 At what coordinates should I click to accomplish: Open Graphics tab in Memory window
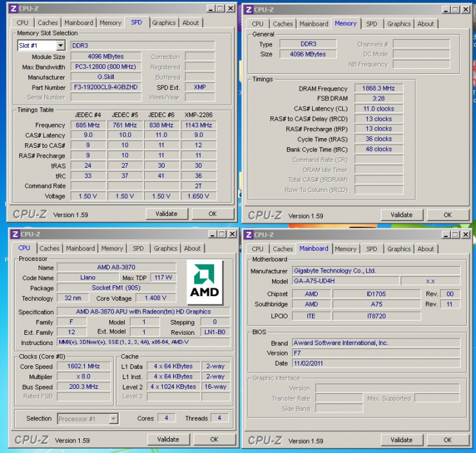[x=399, y=24]
